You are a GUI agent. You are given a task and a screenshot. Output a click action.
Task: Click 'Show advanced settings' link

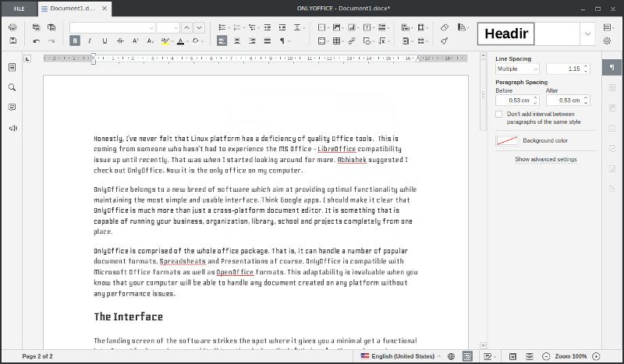tap(545, 159)
